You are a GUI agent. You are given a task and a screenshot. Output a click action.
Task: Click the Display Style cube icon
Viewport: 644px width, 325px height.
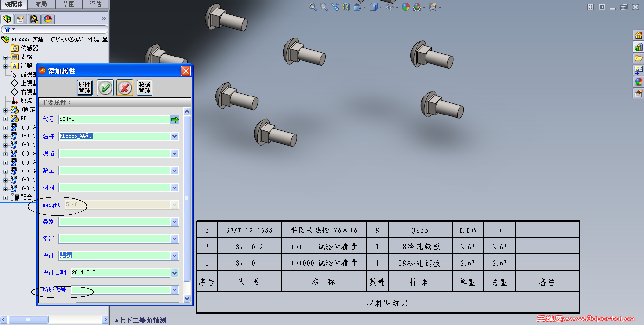coord(374,7)
